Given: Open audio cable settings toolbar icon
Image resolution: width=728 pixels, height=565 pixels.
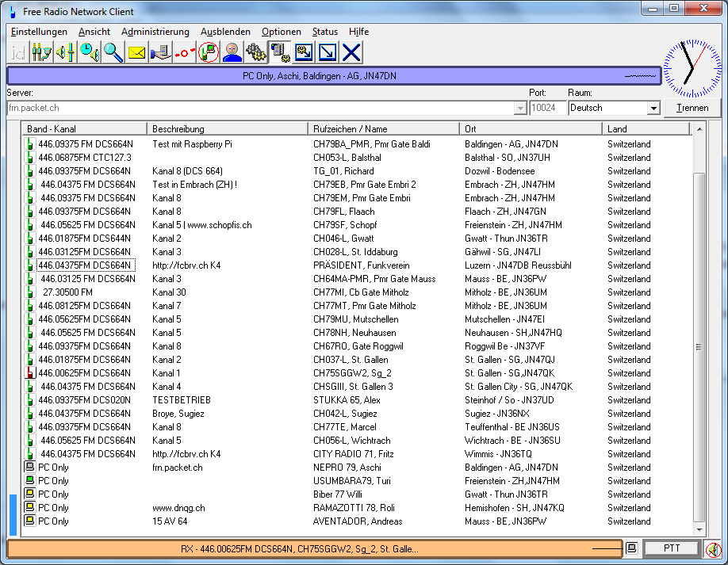Looking at the screenshot, I should (42, 52).
